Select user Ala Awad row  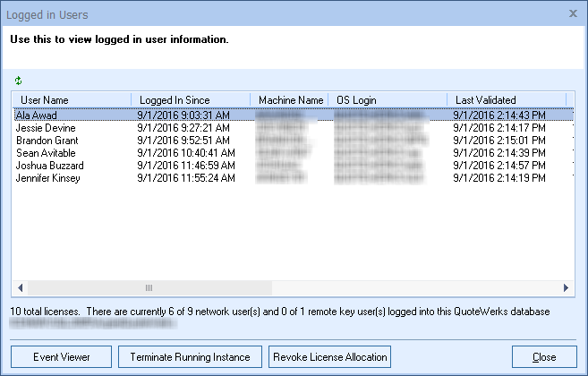click(x=42, y=115)
